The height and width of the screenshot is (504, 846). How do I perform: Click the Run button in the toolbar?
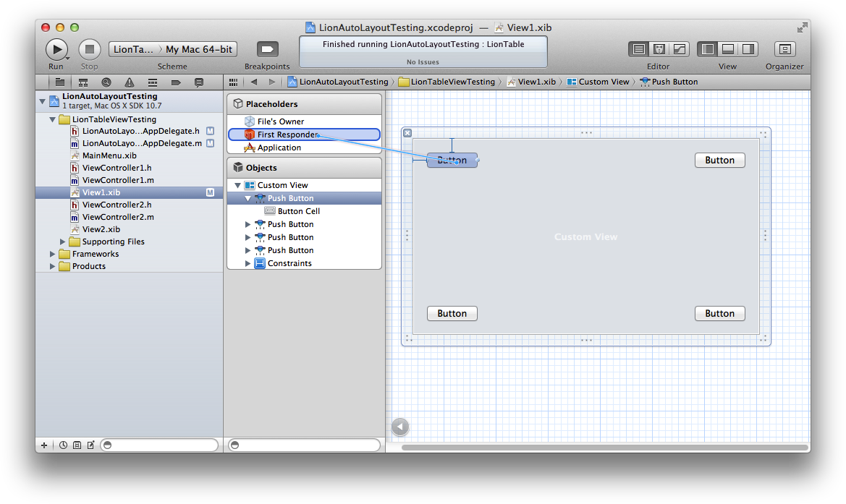tap(56, 49)
